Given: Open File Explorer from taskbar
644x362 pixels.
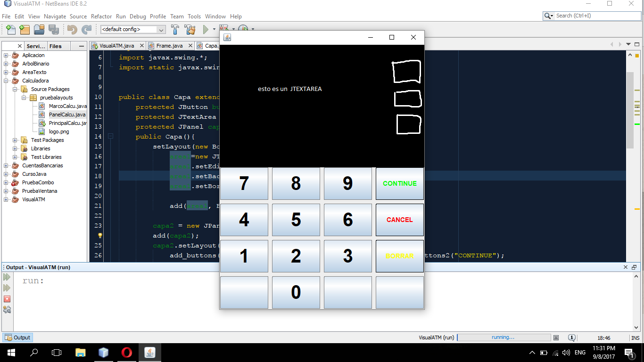Looking at the screenshot, I should pyautogui.click(x=81, y=352).
